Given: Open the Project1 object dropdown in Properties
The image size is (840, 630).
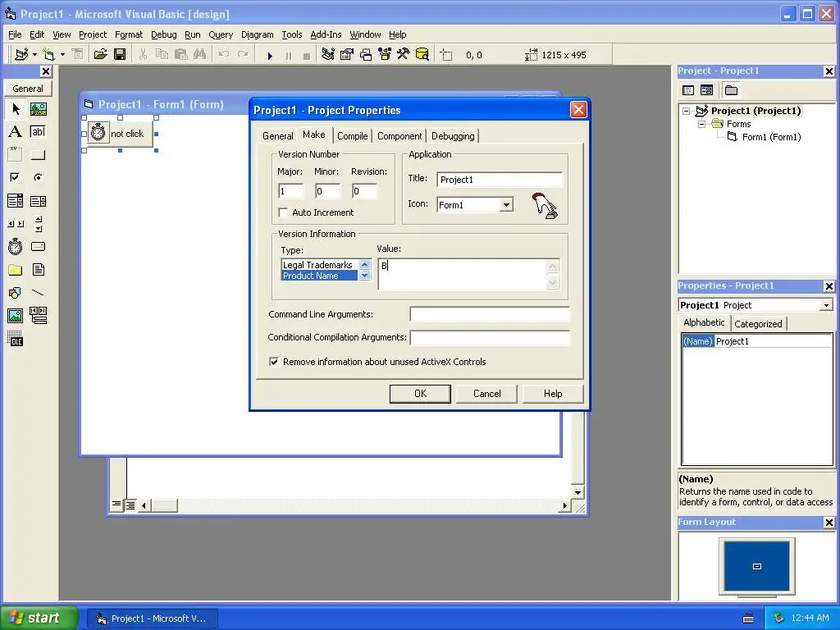Looking at the screenshot, I should click(x=827, y=305).
